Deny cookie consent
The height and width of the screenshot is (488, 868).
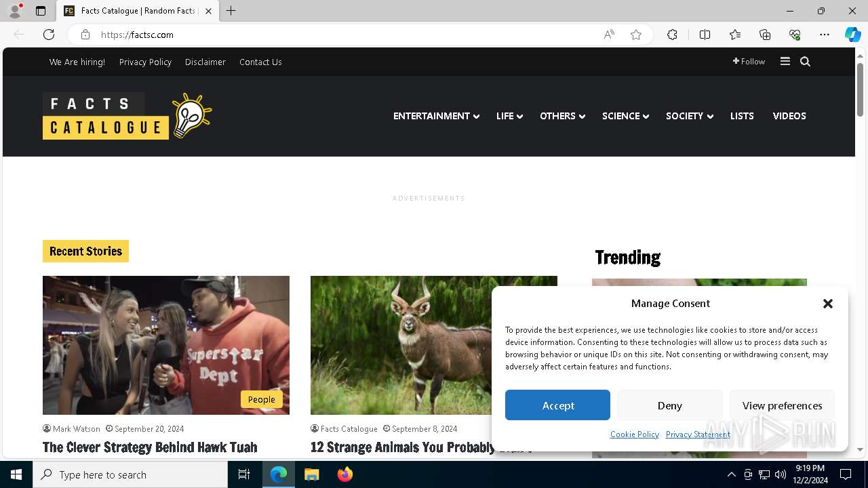(x=669, y=405)
